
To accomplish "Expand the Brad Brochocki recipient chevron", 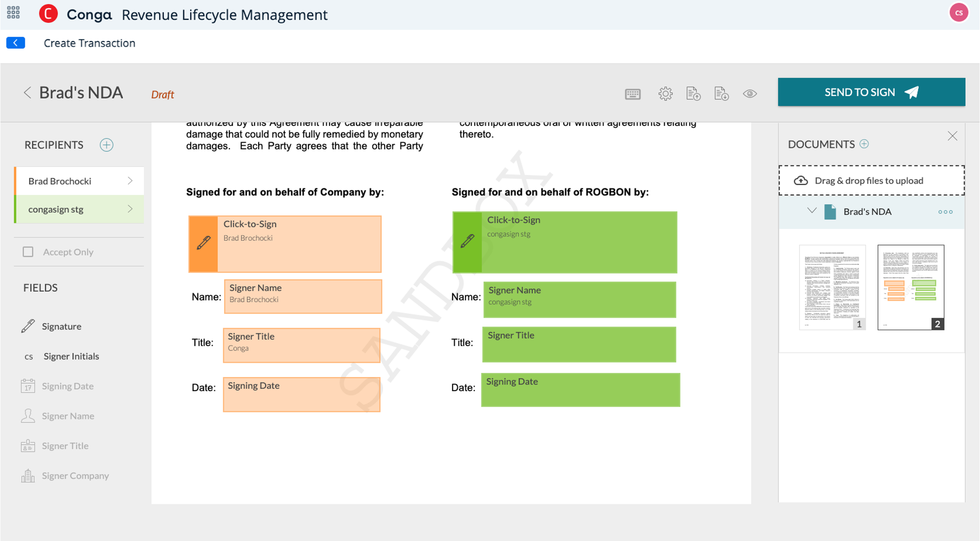I will point(131,180).
